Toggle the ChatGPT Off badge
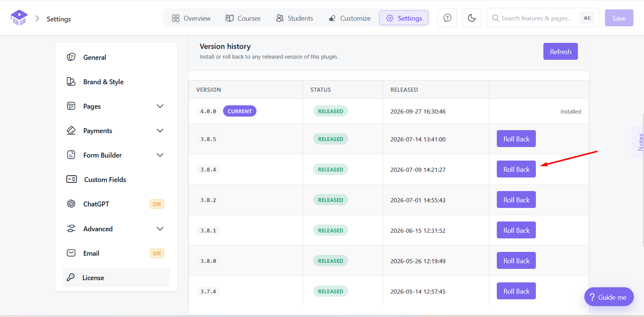 click(157, 204)
